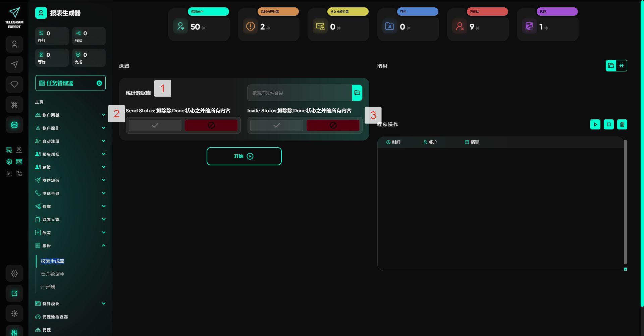The height and width of the screenshot is (336, 644).
Task: Click the 数据库文件路径 input field
Action: (x=300, y=93)
